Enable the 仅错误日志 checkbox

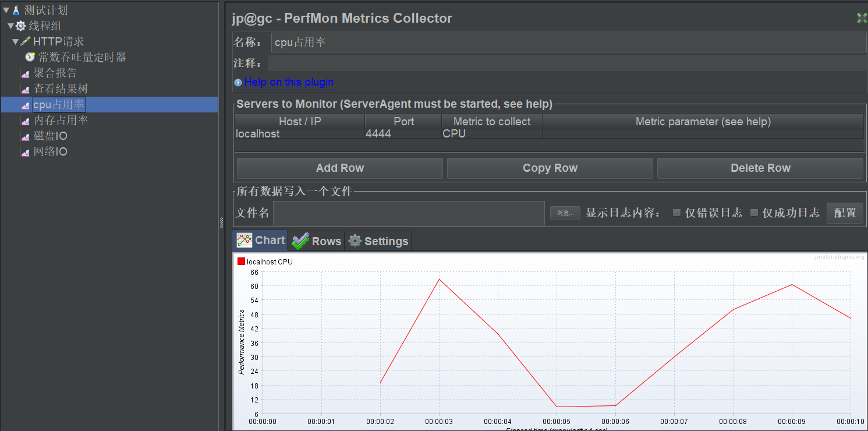(x=676, y=213)
